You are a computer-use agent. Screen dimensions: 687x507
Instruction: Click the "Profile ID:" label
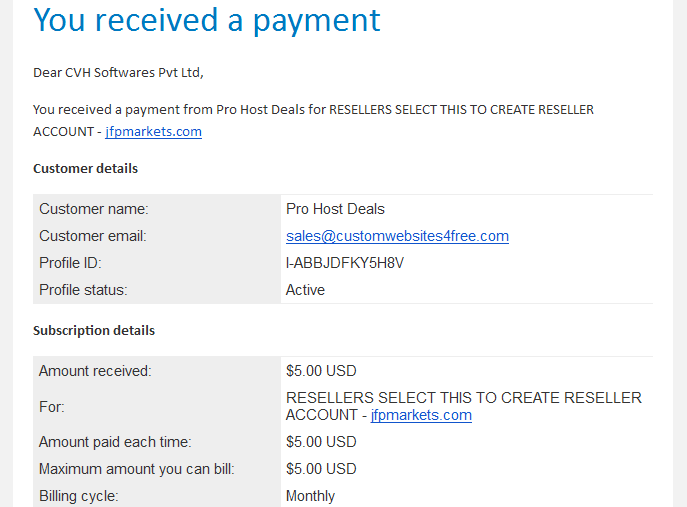coord(70,263)
